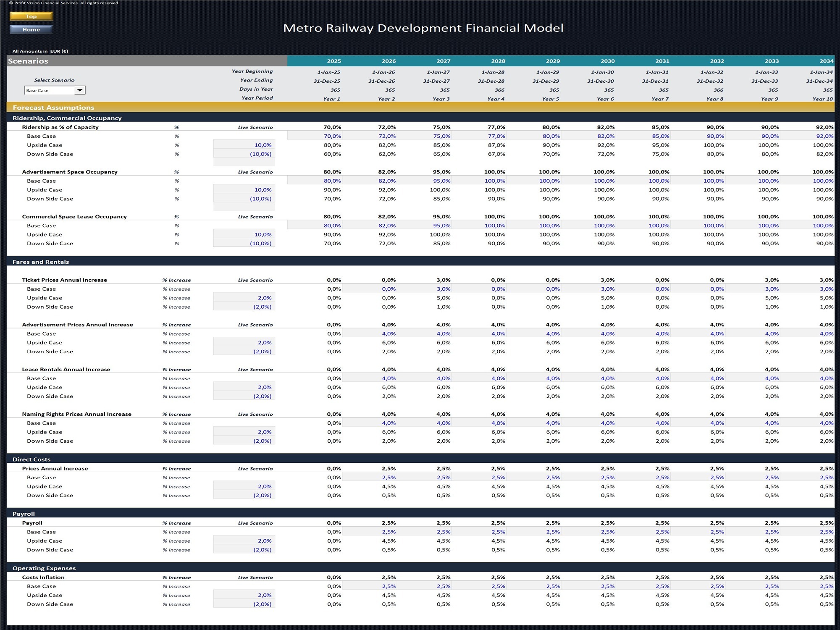Screen dimensions: 840x630
Task: Edit Advertisement Space Upside Case 10,0% cell
Action: point(244,190)
